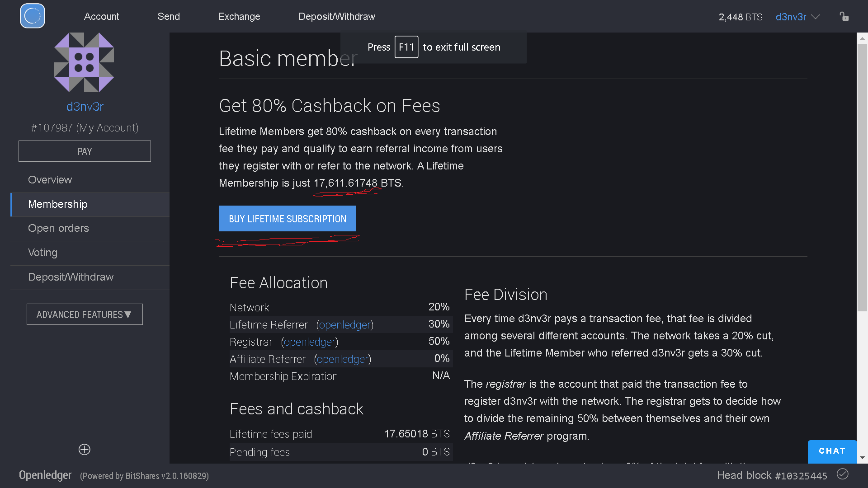Viewport: 868px width, 488px height.
Task: Expand the Advanced Features menu
Action: pos(85,314)
